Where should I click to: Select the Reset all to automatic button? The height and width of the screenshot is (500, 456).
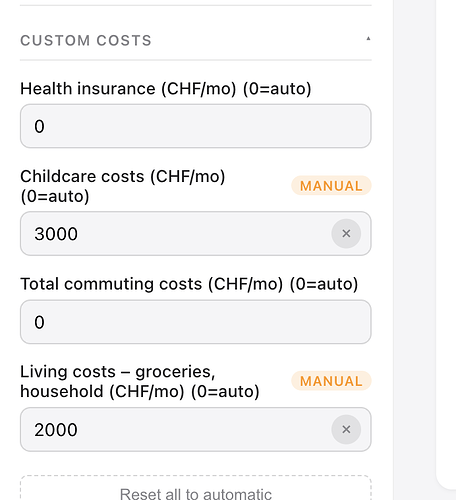[196, 490]
